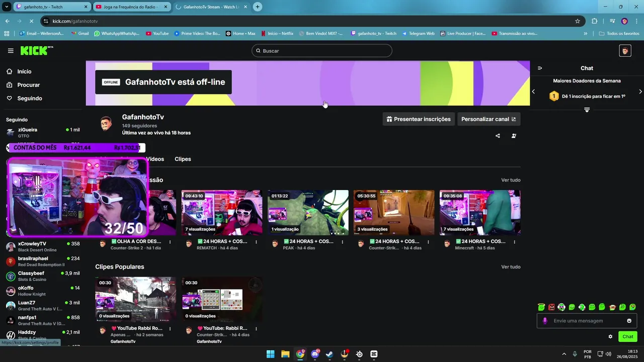Open followed channel nanfps1
This screenshot has width=644, height=362.
43,320
